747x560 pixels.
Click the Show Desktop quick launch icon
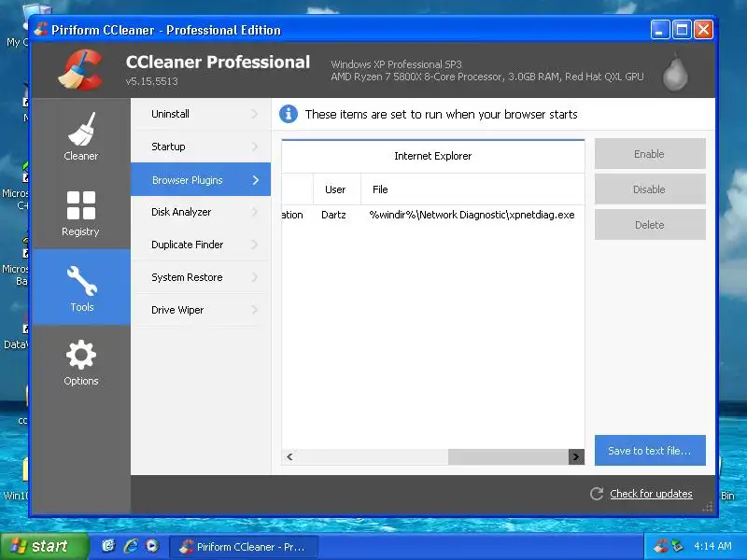pos(108,546)
